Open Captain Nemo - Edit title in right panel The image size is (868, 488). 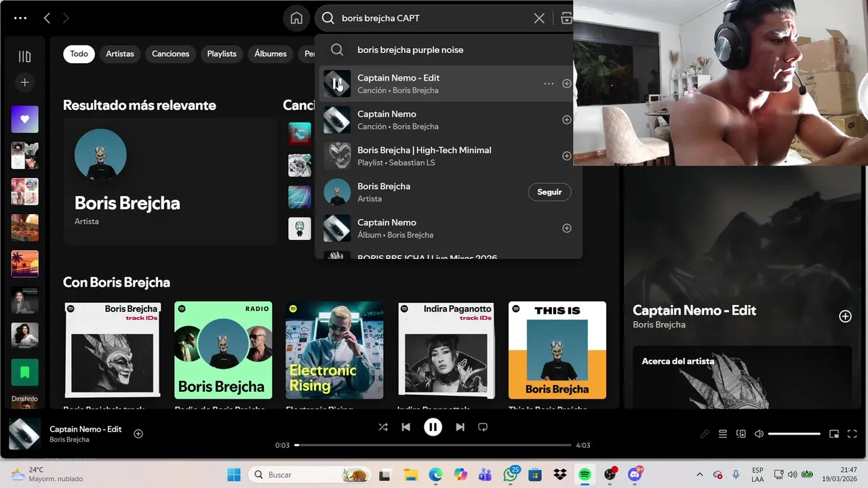(694, 310)
